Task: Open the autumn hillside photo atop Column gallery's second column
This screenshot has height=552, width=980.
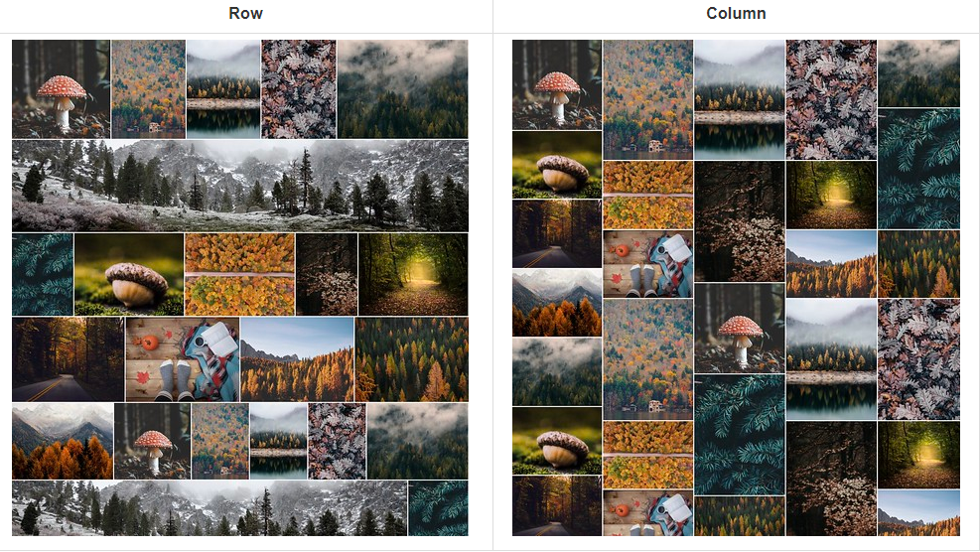Action: 647,100
